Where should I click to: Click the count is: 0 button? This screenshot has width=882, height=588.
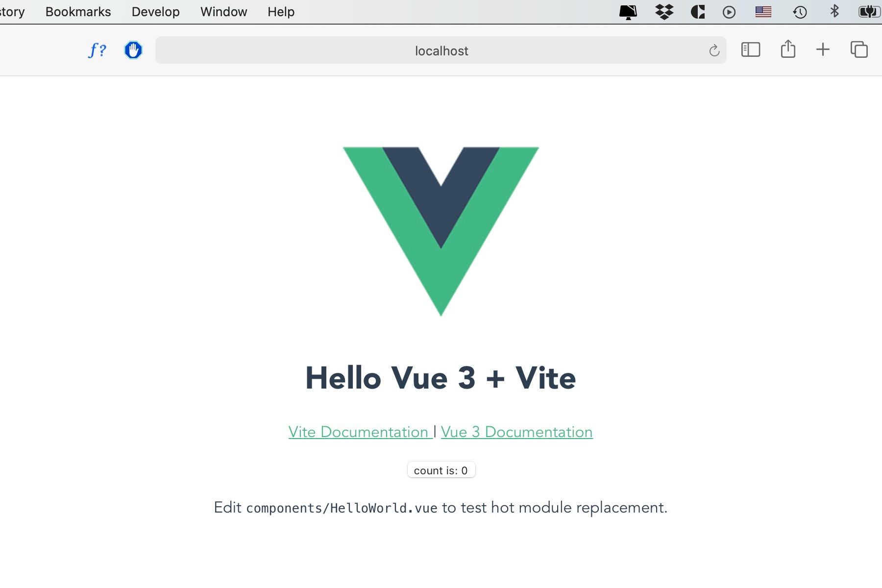[441, 470]
